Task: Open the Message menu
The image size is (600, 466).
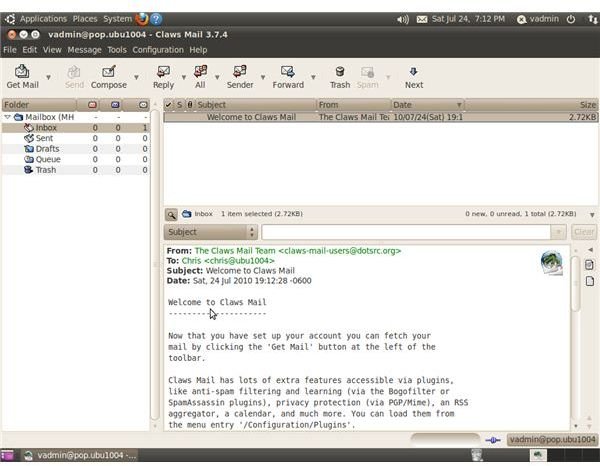Action: (x=84, y=50)
